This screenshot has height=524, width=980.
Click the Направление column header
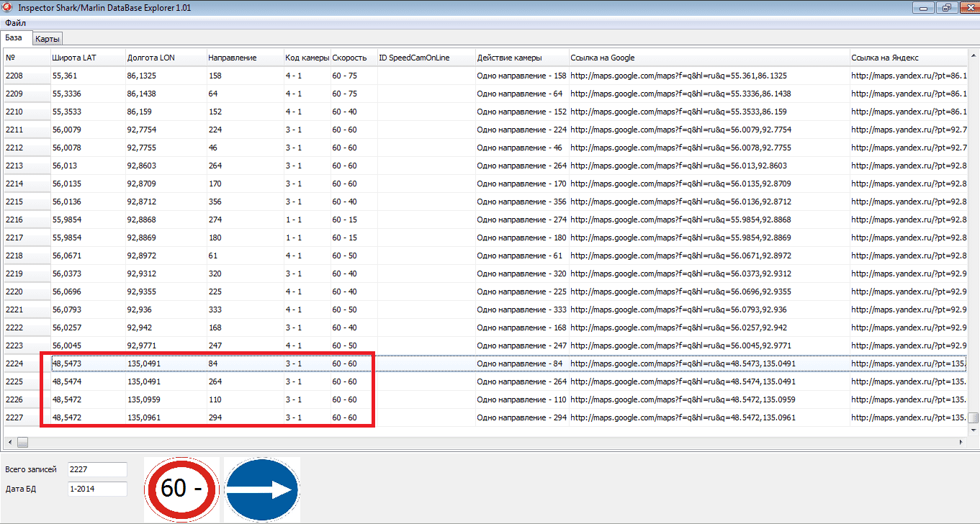[232, 58]
